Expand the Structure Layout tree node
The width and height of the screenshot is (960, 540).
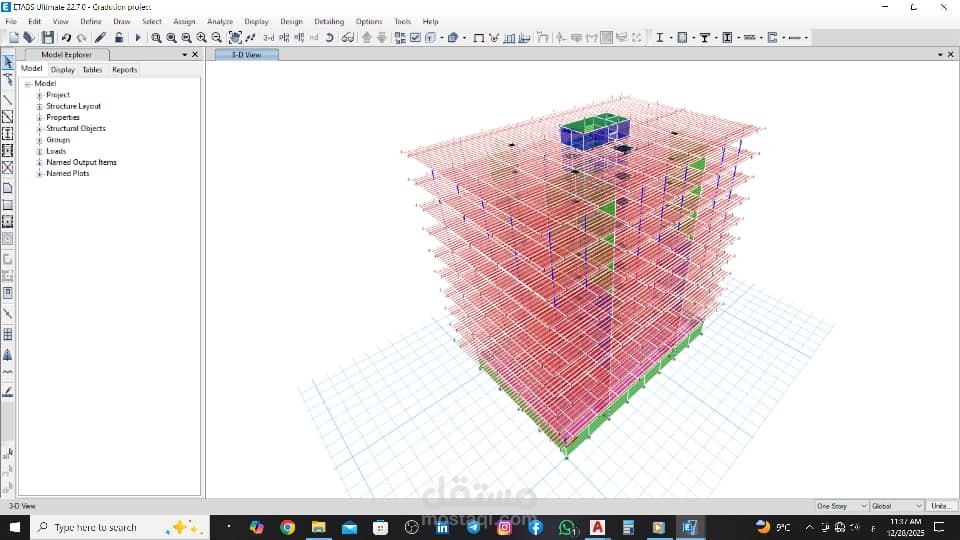(39, 107)
